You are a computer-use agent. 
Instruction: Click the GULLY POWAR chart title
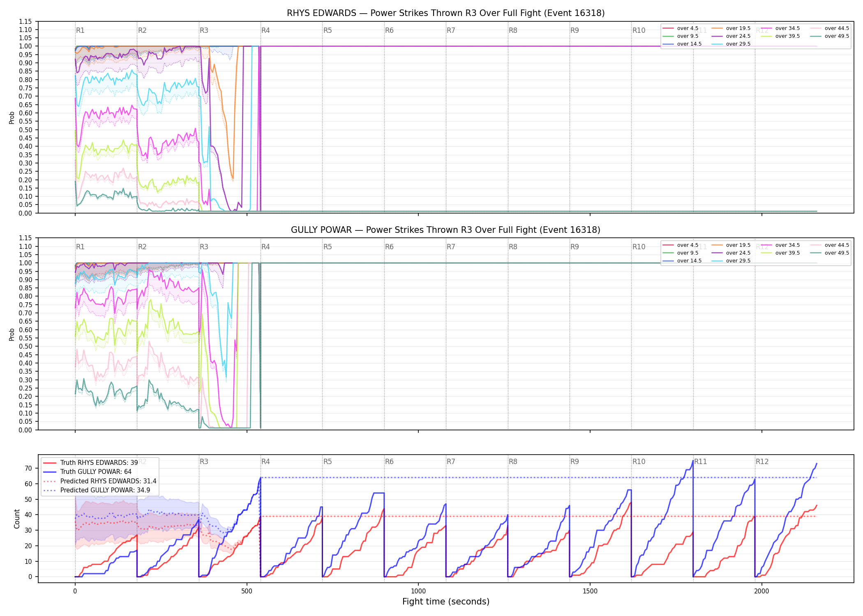(445, 230)
